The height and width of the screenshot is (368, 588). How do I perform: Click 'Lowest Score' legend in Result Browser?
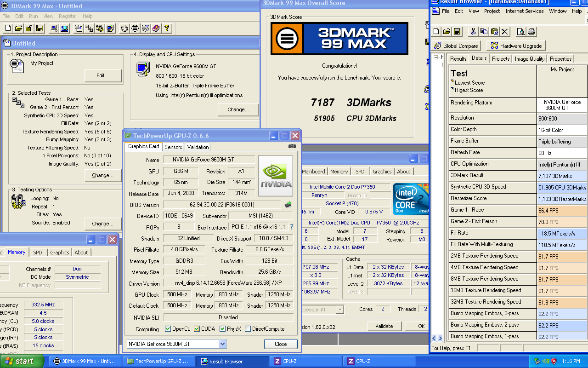469,83
